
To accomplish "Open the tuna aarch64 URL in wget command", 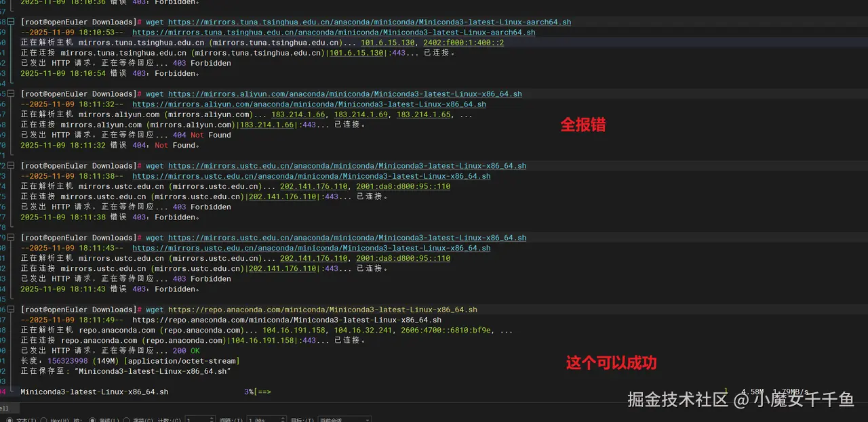I will coord(370,22).
